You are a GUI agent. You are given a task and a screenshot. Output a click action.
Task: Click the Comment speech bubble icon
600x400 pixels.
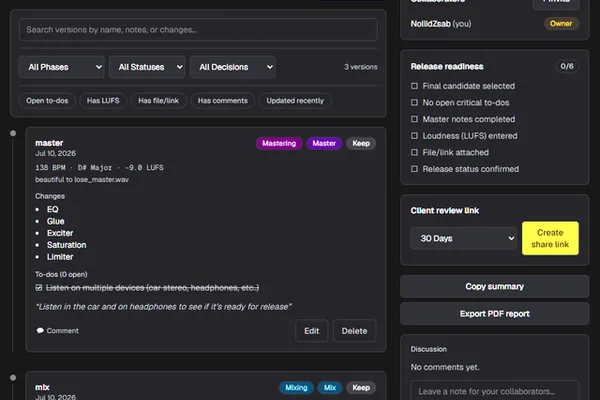click(x=40, y=330)
